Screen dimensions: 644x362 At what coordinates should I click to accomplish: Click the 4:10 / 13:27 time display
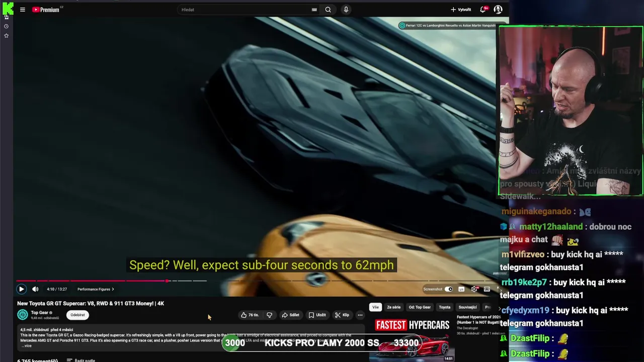coord(57,289)
